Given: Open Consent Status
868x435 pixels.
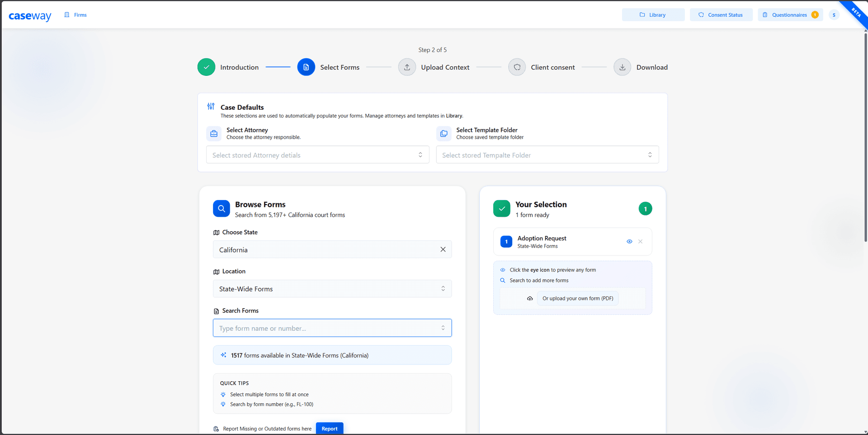Looking at the screenshot, I should click(x=721, y=15).
